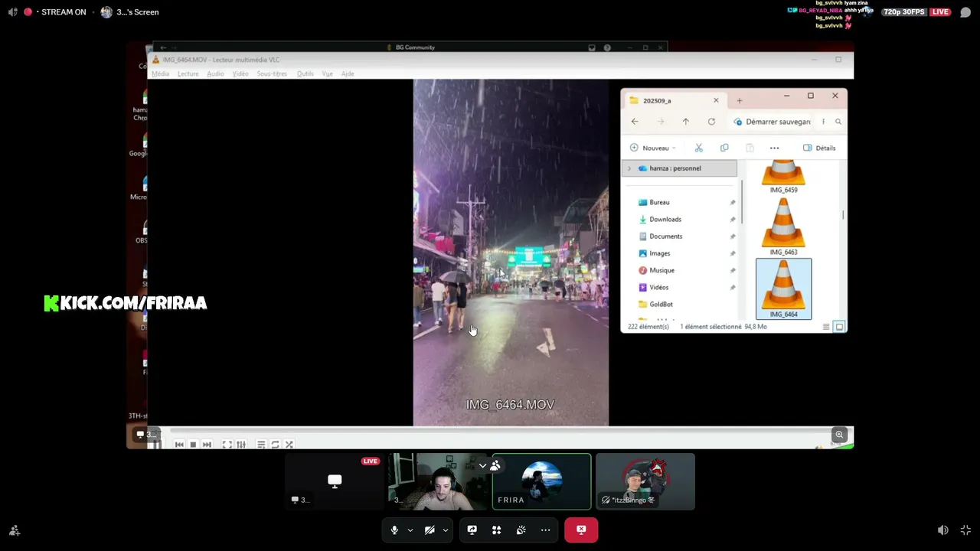Viewport: 980px width, 551px height.
Task: Click the Copy icon in Explorer toolbar
Action: [724, 148]
